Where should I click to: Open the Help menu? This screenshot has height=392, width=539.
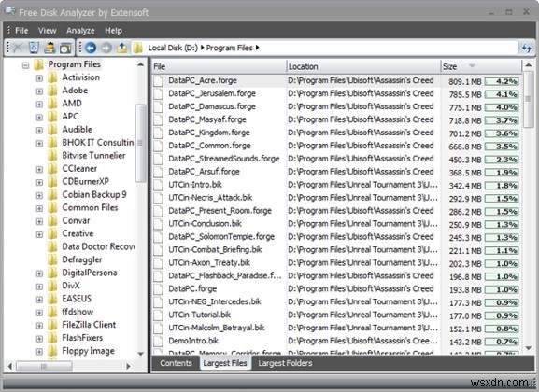point(113,31)
